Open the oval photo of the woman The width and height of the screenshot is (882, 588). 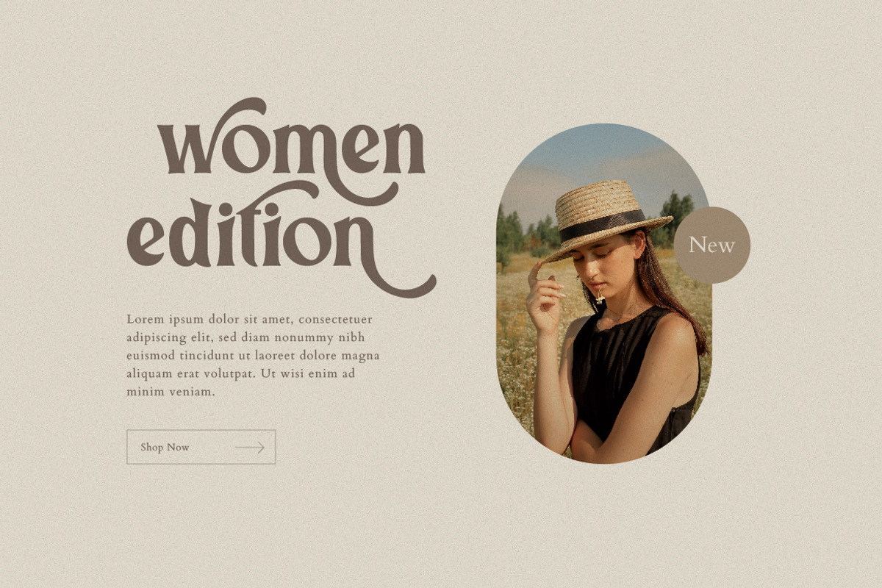(x=604, y=293)
